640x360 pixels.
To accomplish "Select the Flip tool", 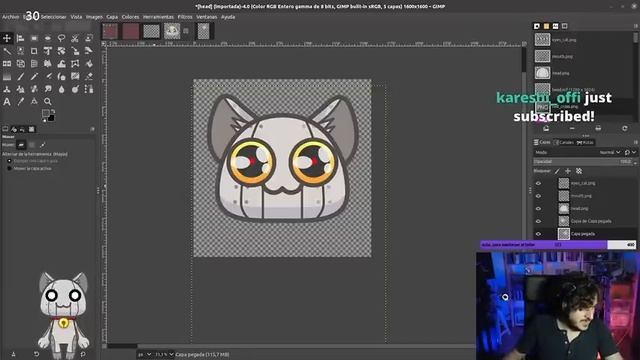I will pos(7,64).
